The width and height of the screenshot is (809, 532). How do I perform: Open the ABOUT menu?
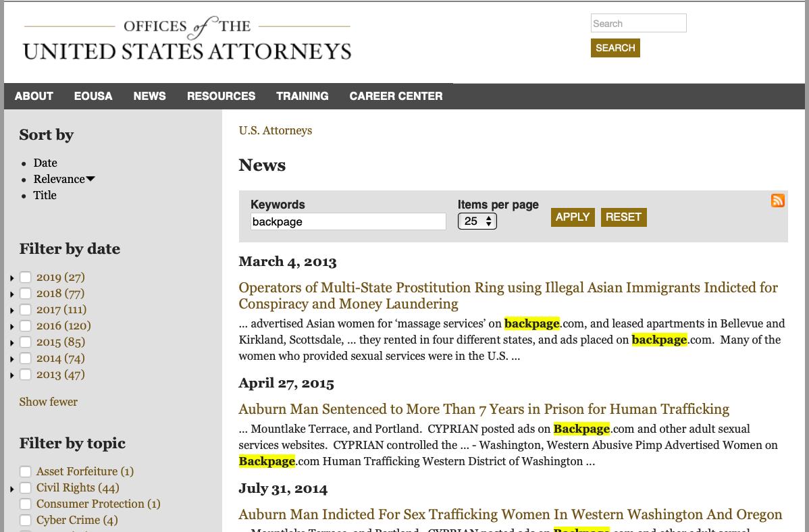pyautogui.click(x=34, y=96)
